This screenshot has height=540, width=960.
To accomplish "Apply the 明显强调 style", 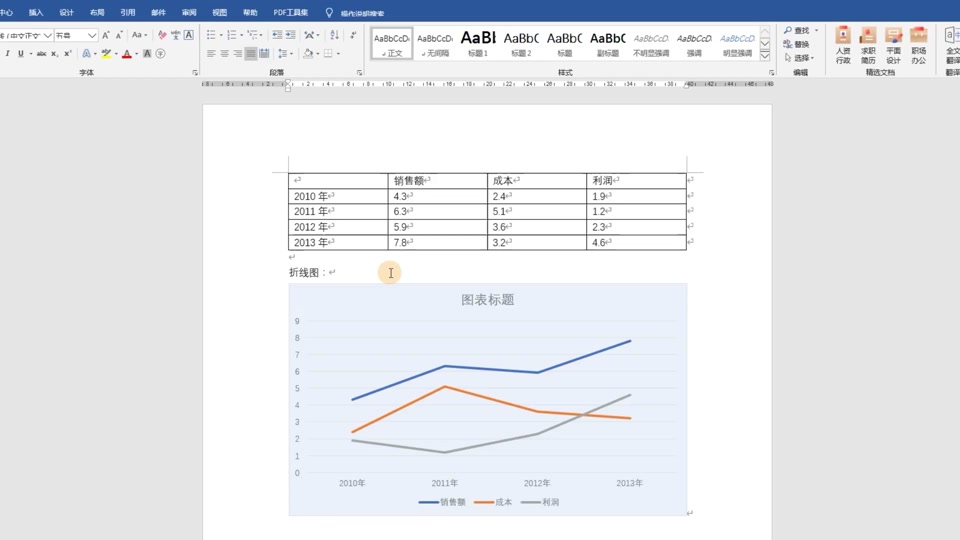I will 737,43.
